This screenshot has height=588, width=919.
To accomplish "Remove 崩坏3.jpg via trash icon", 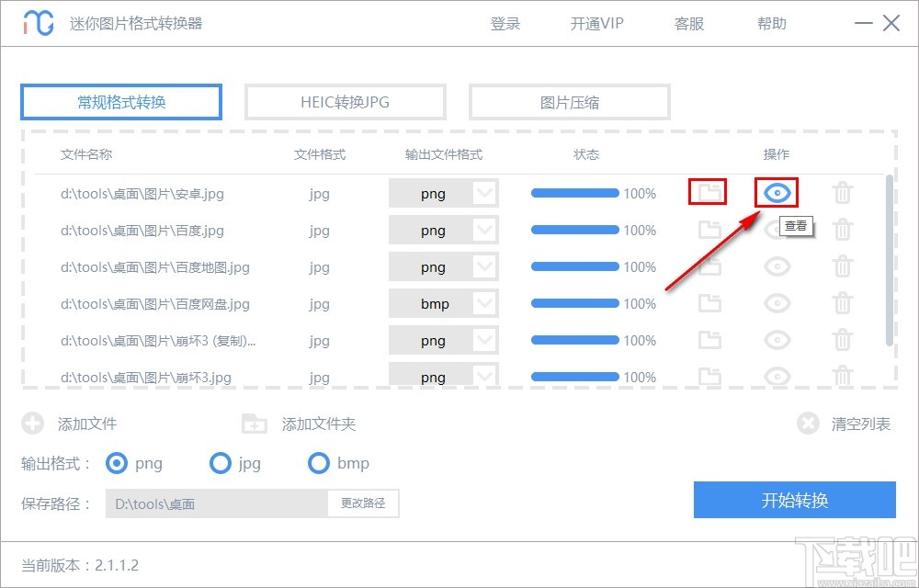I will point(843,377).
